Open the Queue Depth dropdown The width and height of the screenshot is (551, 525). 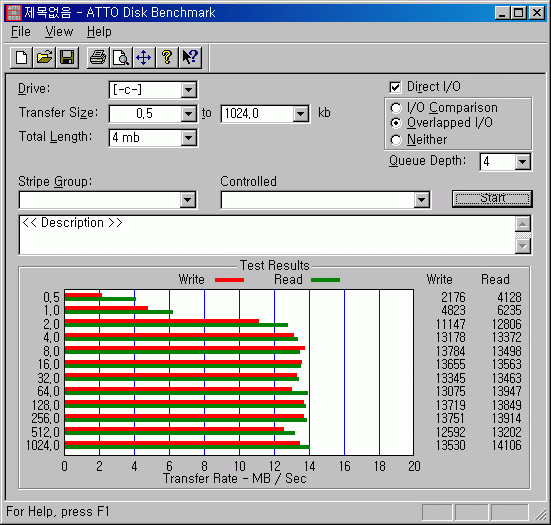coord(523,162)
